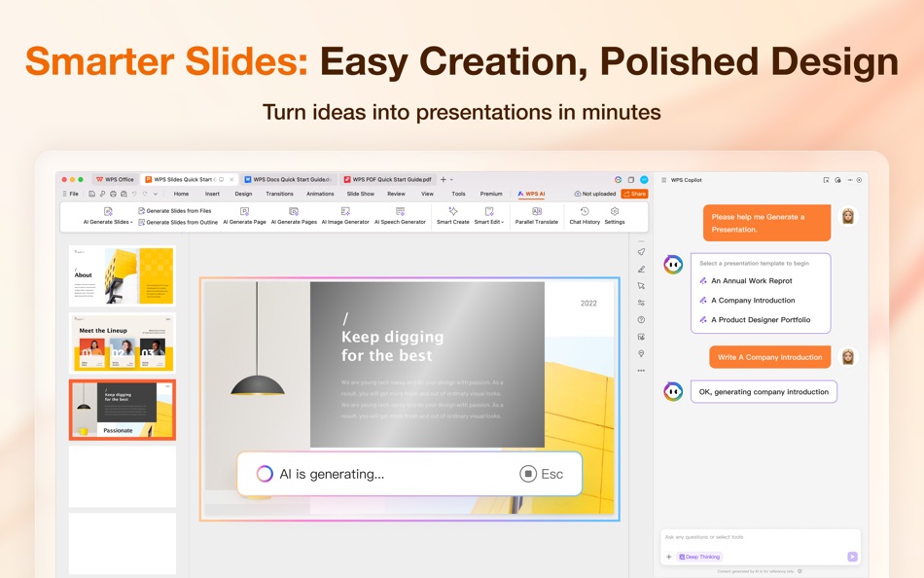Open more options ellipsis in side toolbar

641,371
